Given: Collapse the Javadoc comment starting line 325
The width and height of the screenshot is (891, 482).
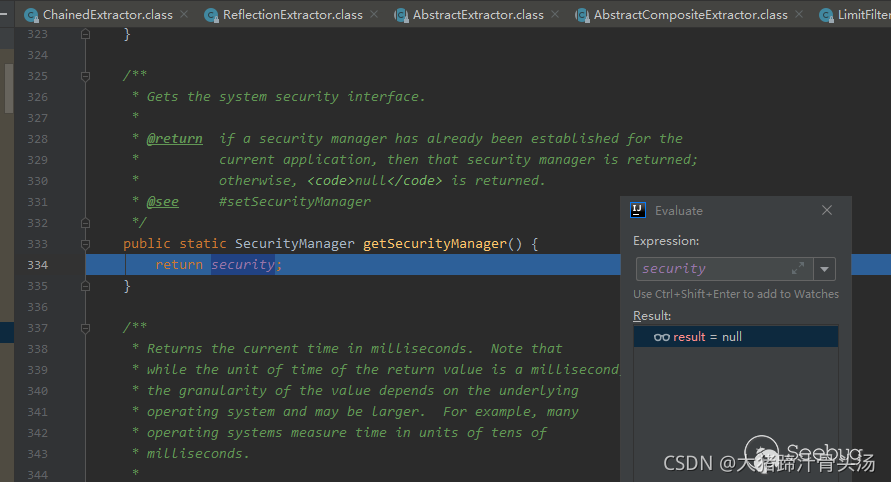Looking at the screenshot, I should pyautogui.click(x=86, y=76).
